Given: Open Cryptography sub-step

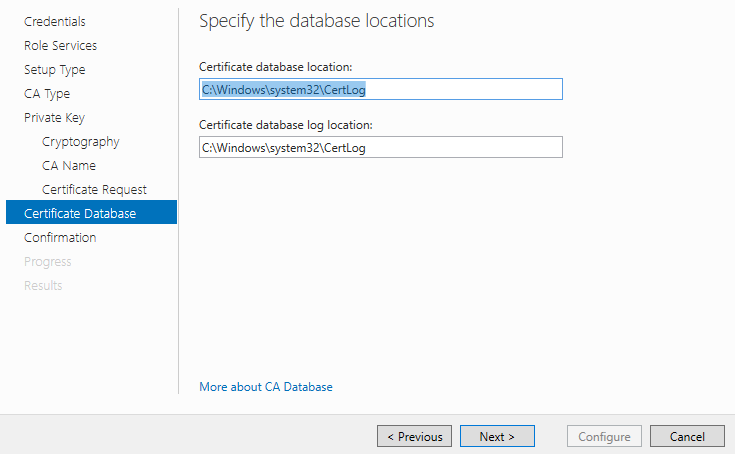Looking at the screenshot, I should [81, 141].
